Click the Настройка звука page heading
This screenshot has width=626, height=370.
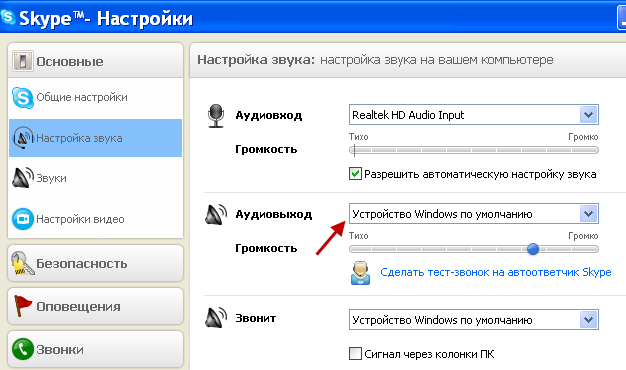tap(256, 60)
